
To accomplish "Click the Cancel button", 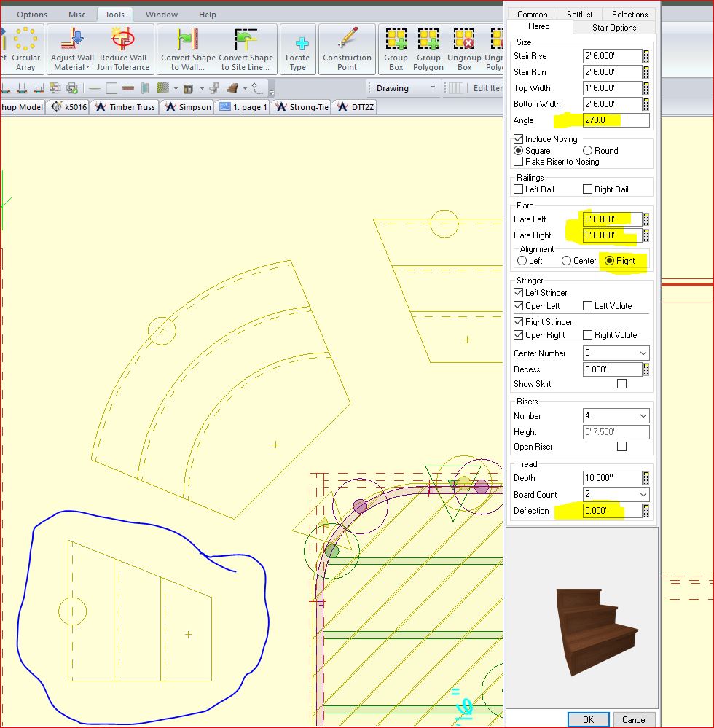I will (x=634, y=719).
